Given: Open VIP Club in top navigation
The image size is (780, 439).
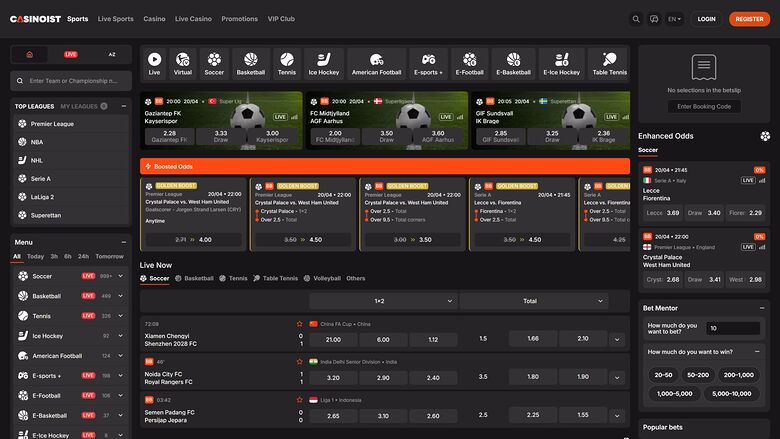Looking at the screenshot, I should click(x=281, y=19).
